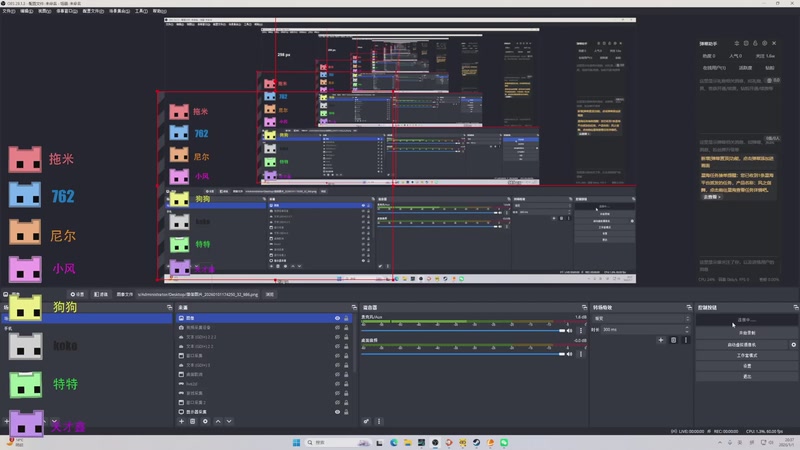Pop out the Scene Transitions (转场特效) dock
Screen dimensions: 800x450
coord(689,308)
